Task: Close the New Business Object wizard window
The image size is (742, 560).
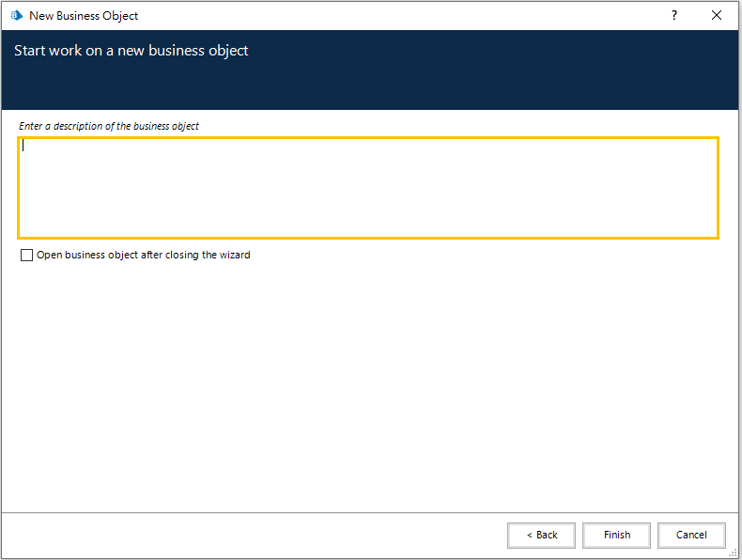Action: click(717, 16)
